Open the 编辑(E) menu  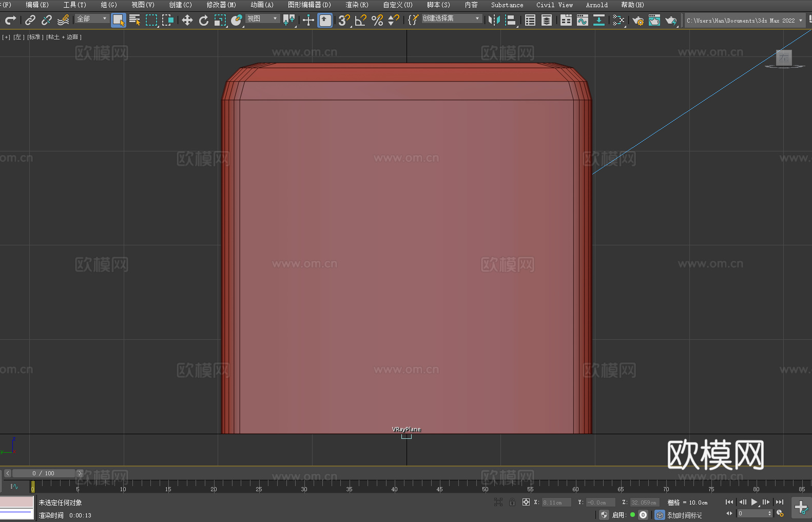click(x=37, y=5)
